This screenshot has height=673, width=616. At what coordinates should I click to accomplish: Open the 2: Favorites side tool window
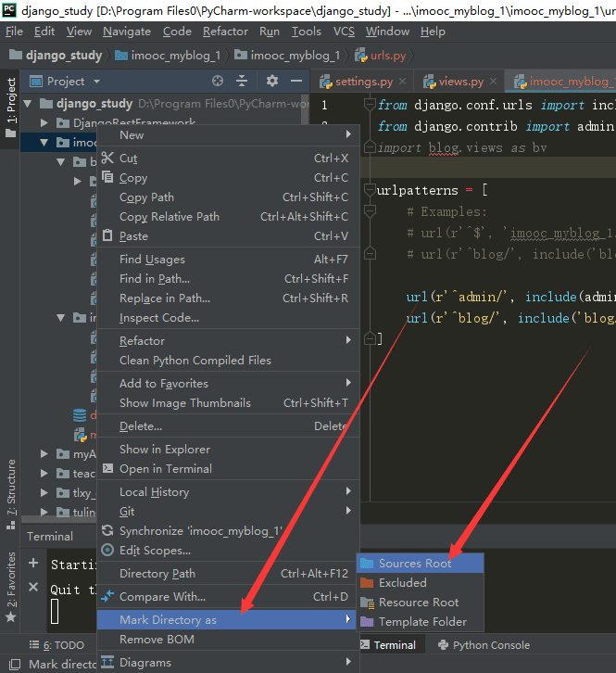(x=11, y=587)
